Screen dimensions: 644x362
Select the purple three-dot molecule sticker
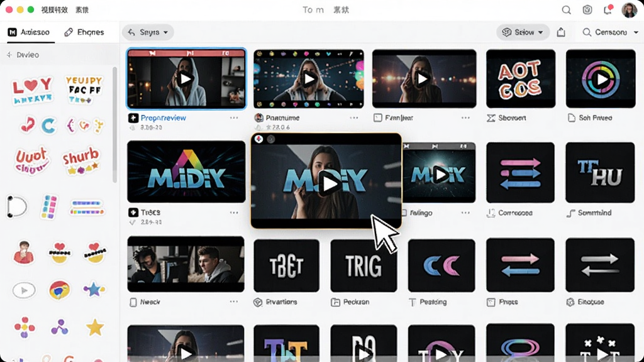tap(60, 327)
